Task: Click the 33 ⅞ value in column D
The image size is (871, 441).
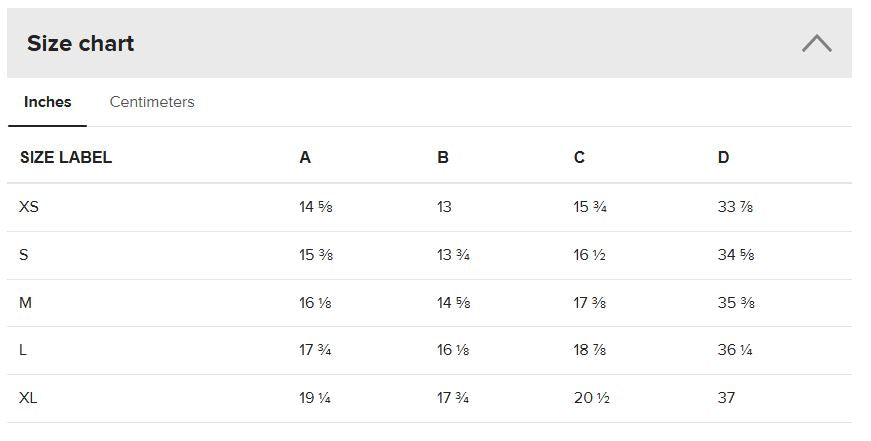Action: (x=735, y=207)
